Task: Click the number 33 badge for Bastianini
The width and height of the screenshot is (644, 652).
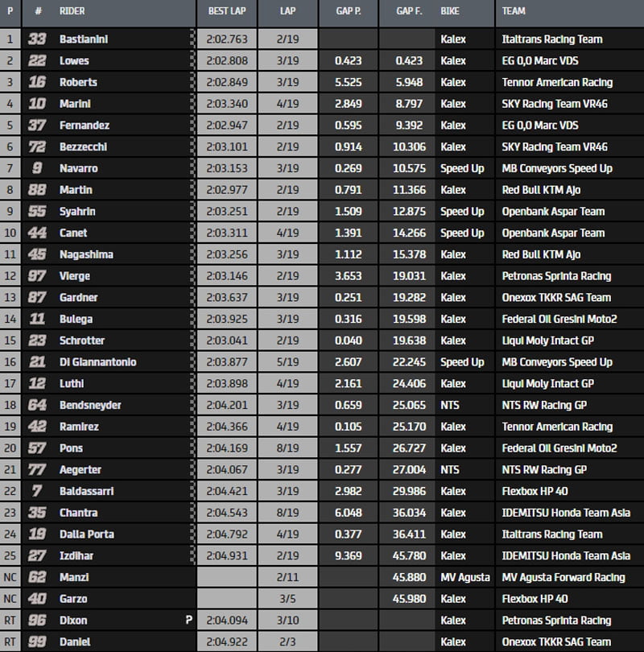Action: click(x=37, y=39)
